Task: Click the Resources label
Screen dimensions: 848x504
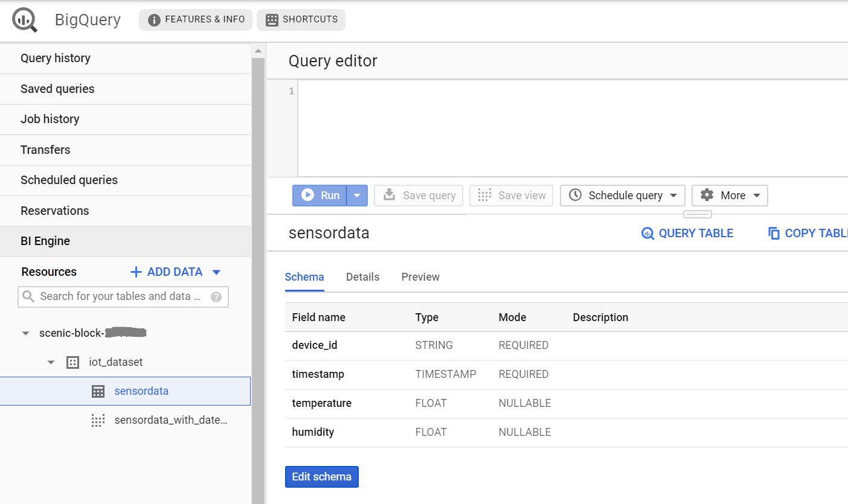Action: 49,272
